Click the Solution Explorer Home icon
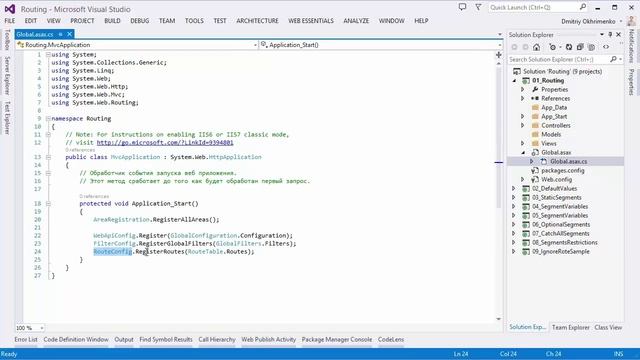Screen dimensions: 640x360 pos(536,47)
